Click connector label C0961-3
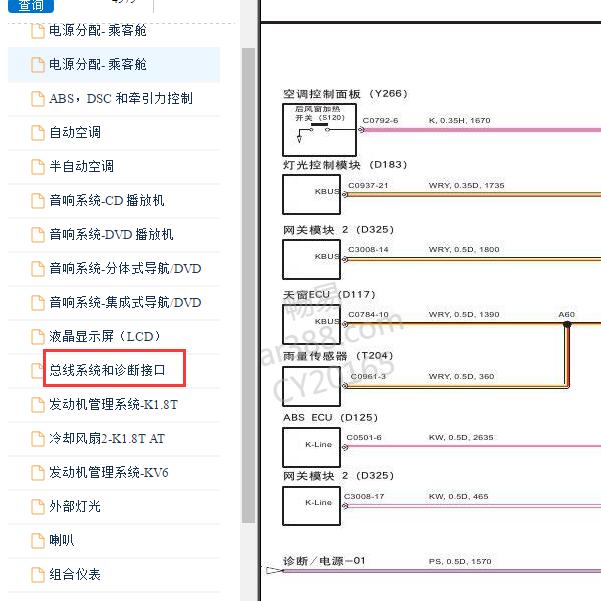Screen dimensions: 601x601 (368, 376)
